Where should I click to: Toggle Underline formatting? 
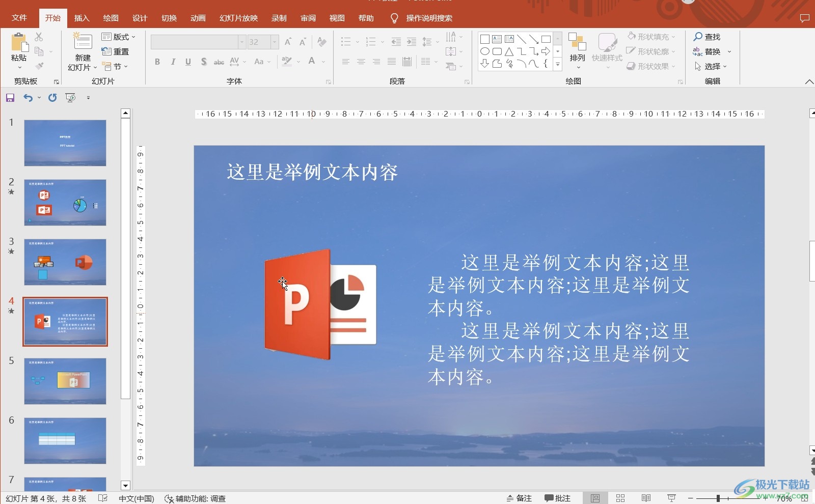pyautogui.click(x=188, y=62)
